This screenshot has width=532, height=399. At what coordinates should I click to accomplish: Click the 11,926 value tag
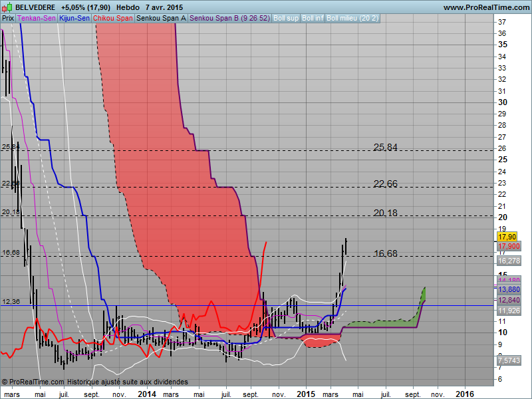pyautogui.click(x=509, y=311)
